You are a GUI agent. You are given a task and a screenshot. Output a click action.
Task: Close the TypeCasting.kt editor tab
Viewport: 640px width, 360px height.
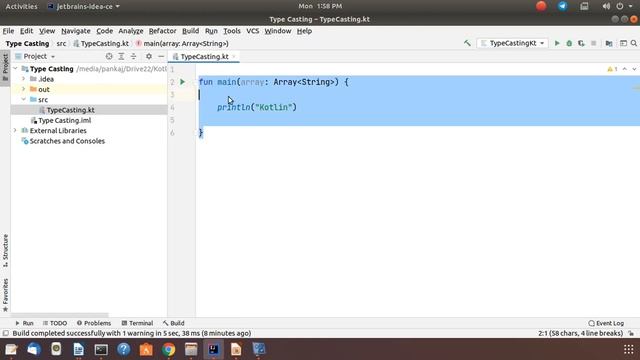(x=234, y=57)
